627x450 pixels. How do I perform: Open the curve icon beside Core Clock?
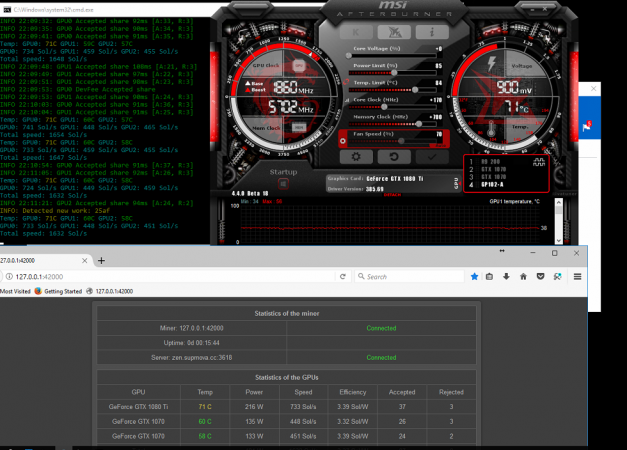click(347, 100)
